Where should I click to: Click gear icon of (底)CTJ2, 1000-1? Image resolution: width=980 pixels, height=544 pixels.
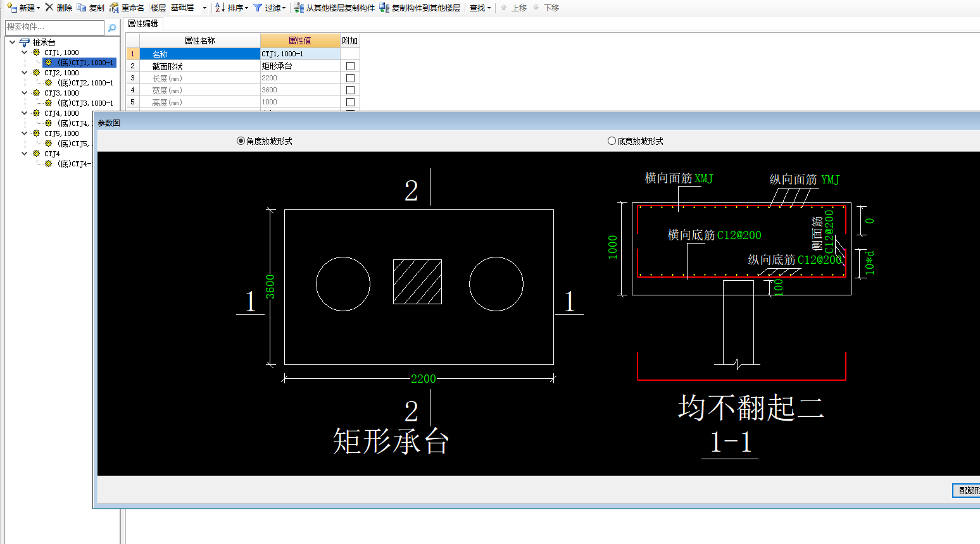(x=48, y=83)
